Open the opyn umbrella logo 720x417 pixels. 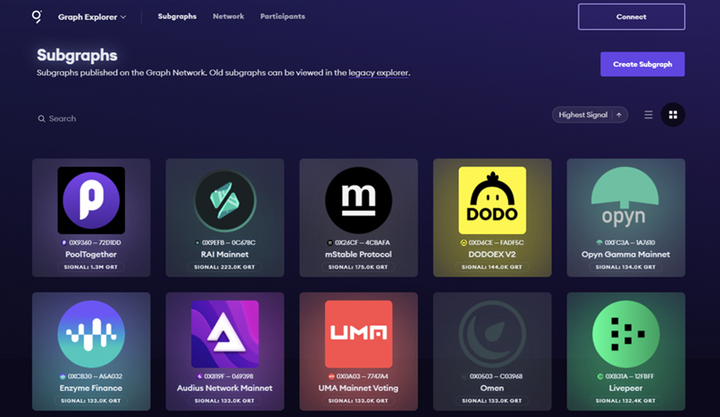(x=625, y=197)
